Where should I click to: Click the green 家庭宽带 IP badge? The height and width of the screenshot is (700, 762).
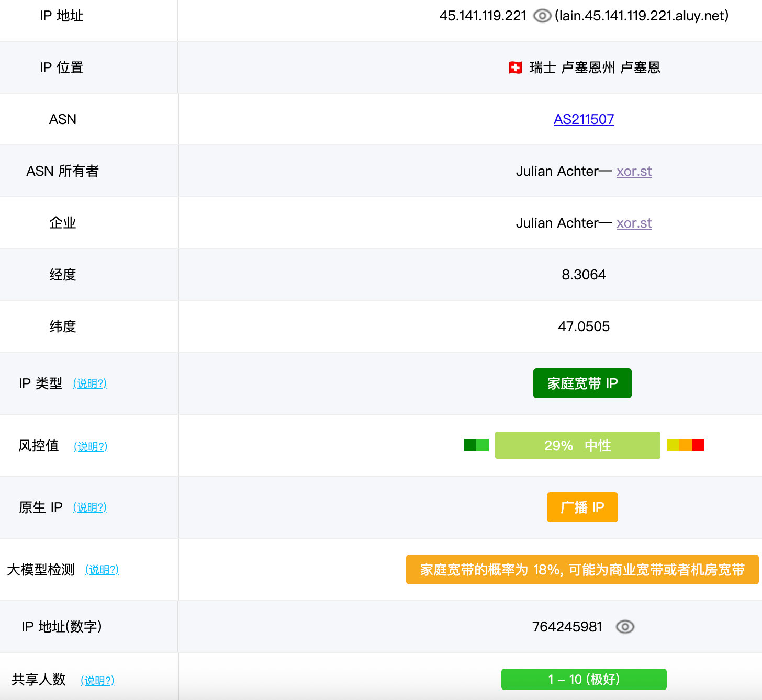pyautogui.click(x=582, y=383)
